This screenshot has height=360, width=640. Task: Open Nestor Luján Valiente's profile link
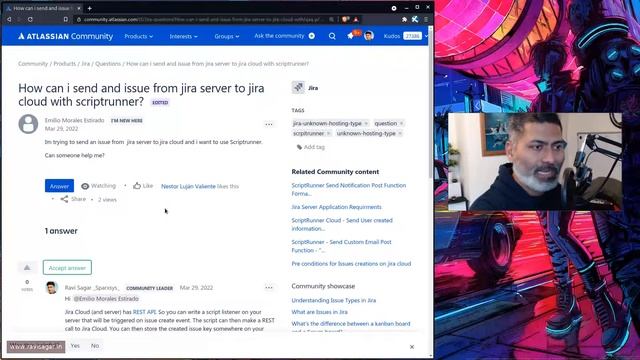click(188, 186)
